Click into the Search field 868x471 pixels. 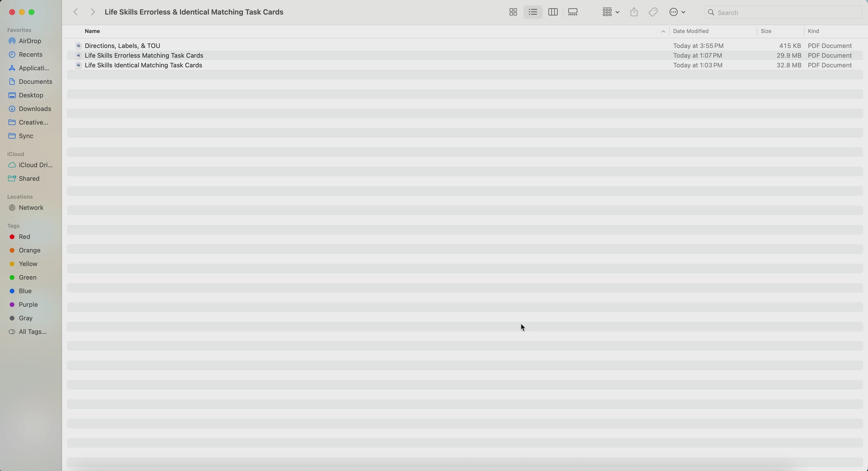pos(784,13)
